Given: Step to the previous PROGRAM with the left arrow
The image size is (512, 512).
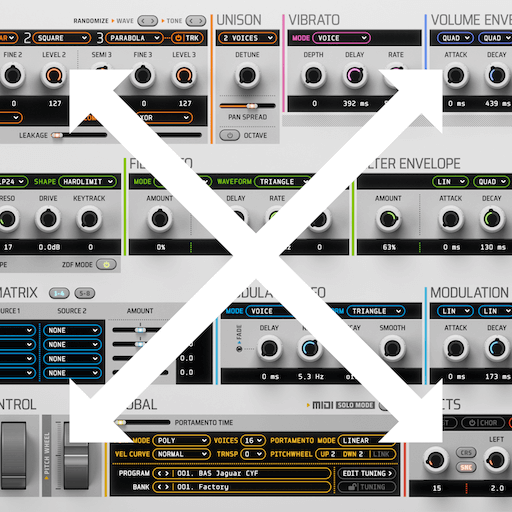Looking at the screenshot, I should (x=160, y=473).
